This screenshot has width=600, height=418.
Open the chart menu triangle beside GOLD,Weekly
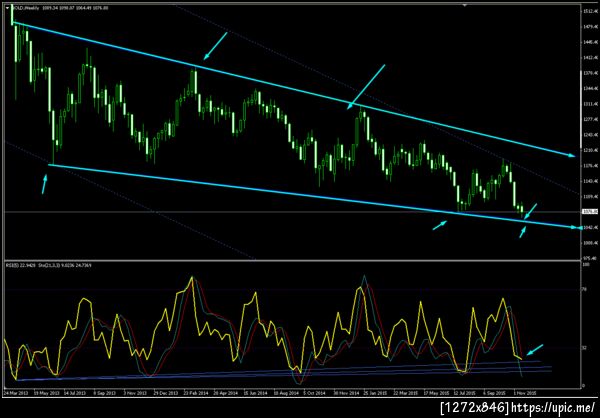[x=8, y=7]
